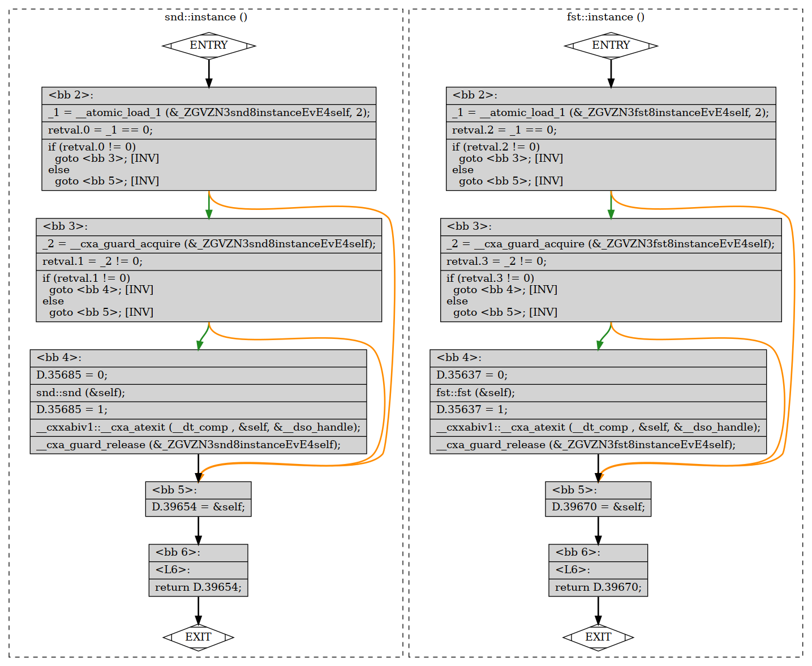Select 'retval.0 = _1 == 0;' line
This screenshot has height=666, width=812.
pyautogui.click(x=209, y=130)
